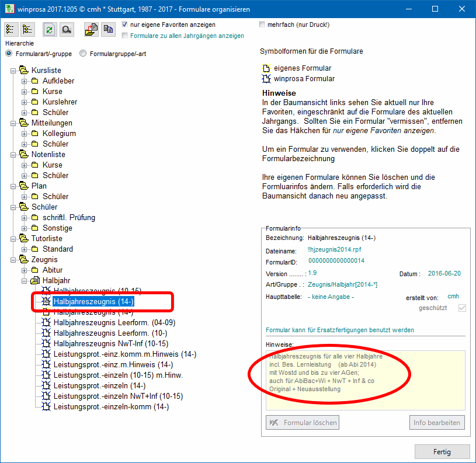Click the magnifier search toolbar icon
Image resolution: width=476 pixels, height=463 pixels.
pyautogui.click(x=66, y=30)
